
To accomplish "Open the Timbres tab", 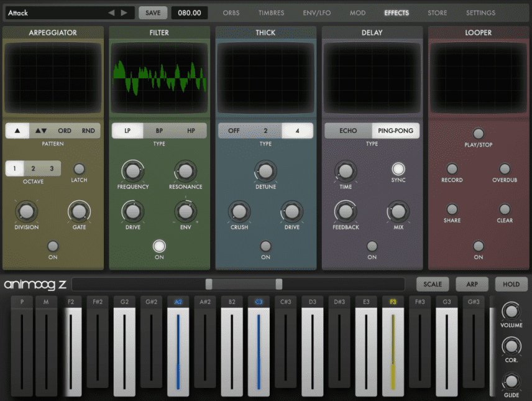I will pyautogui.click(x=272, y=13).
